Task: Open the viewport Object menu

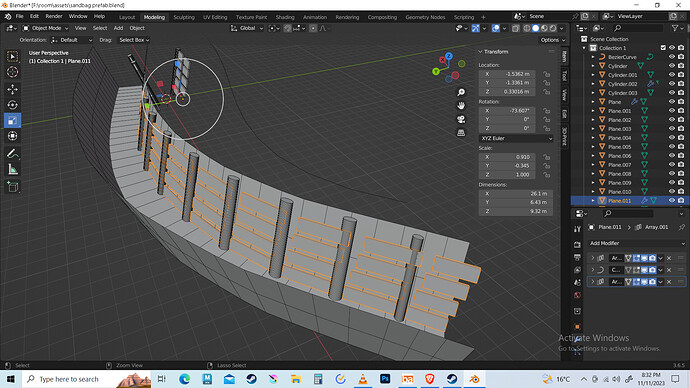Action: (x=137, y=28)
